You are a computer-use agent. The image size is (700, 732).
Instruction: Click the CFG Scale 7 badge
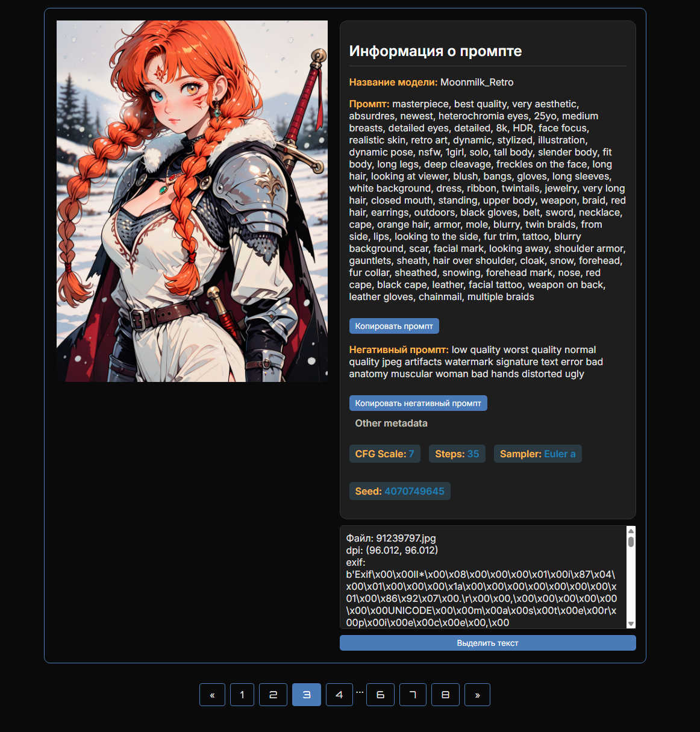click(x=384, y=454)
